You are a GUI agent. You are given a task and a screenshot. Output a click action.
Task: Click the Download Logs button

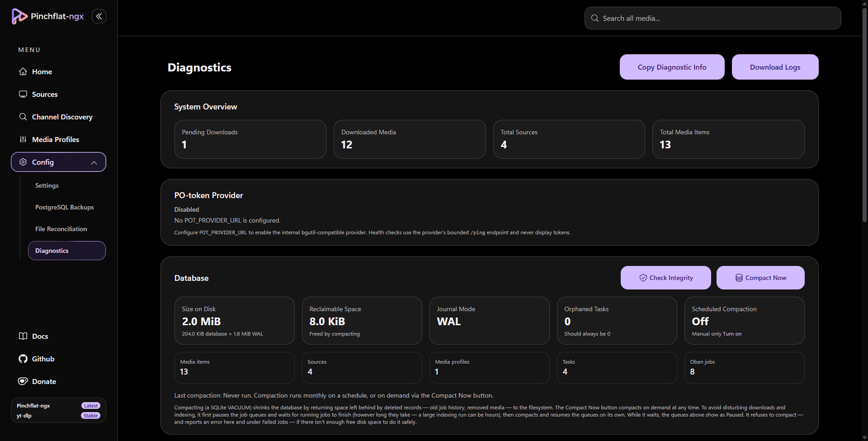[x=775, y=67]
